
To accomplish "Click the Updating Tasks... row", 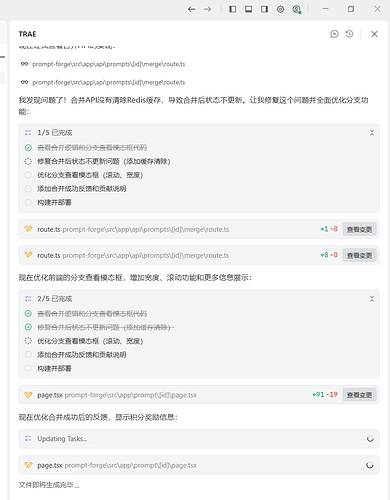I will pyautogui.click(x=199, y=439).
